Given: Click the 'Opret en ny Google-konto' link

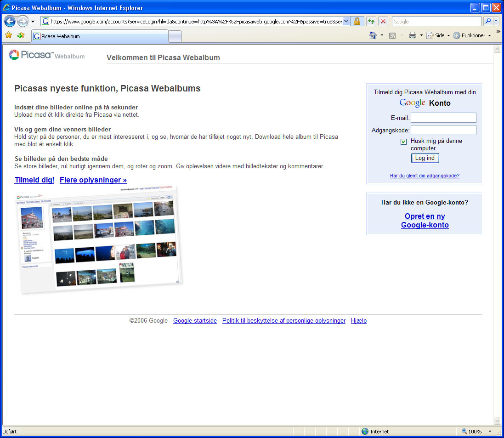Looking at the screenshot, I should click(425, 221).
